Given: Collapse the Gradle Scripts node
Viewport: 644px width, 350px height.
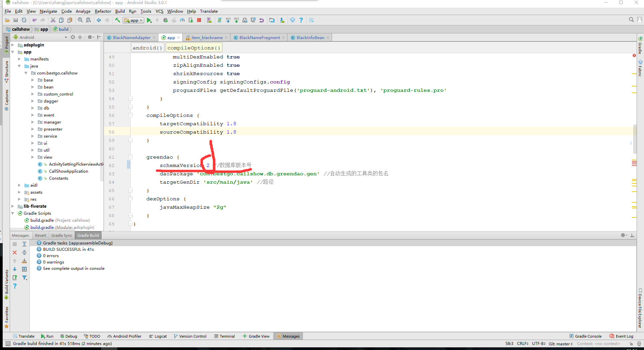Looking at the screenshot, I should point(13,213).
